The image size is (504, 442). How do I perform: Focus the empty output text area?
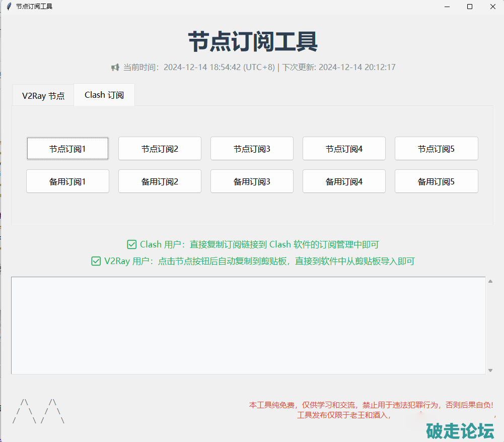[248, 325]
